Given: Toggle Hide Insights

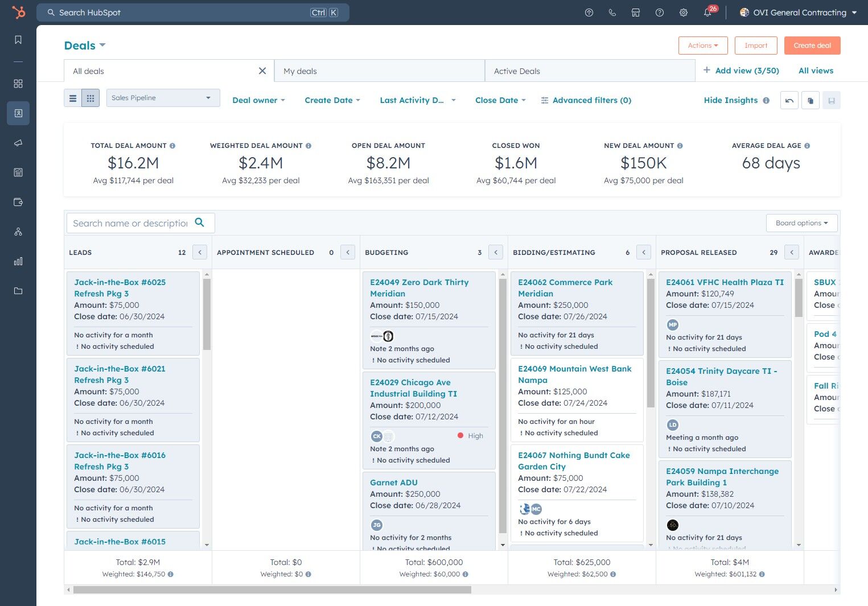Looking at the screenshot, I should pos(731,100).
